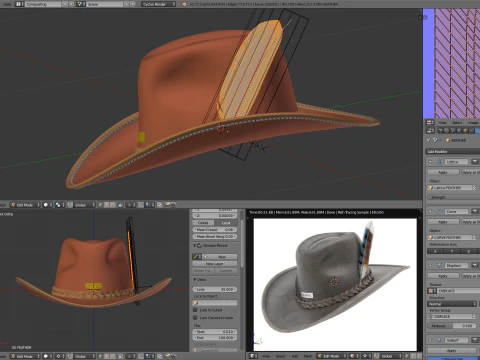Open viewport shading sphere in main viewport header

click(x=47, y=205)
